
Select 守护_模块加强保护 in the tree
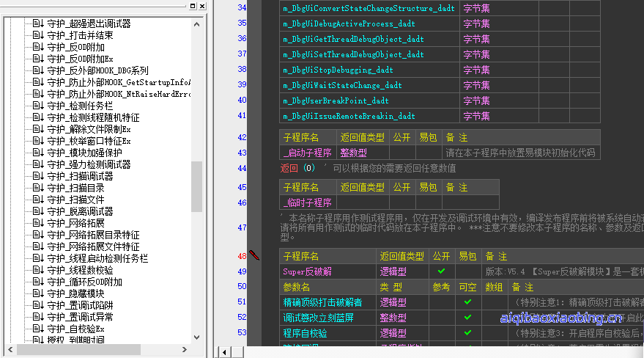84,153
